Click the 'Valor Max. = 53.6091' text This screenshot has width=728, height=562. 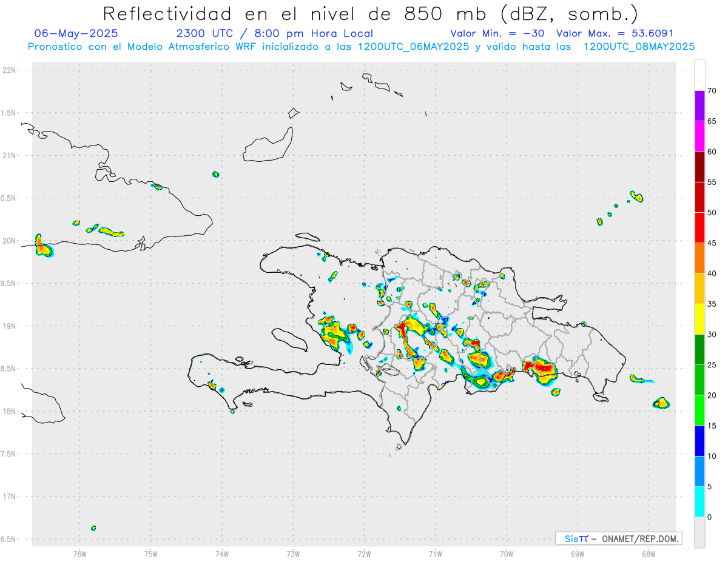[615, 33]
